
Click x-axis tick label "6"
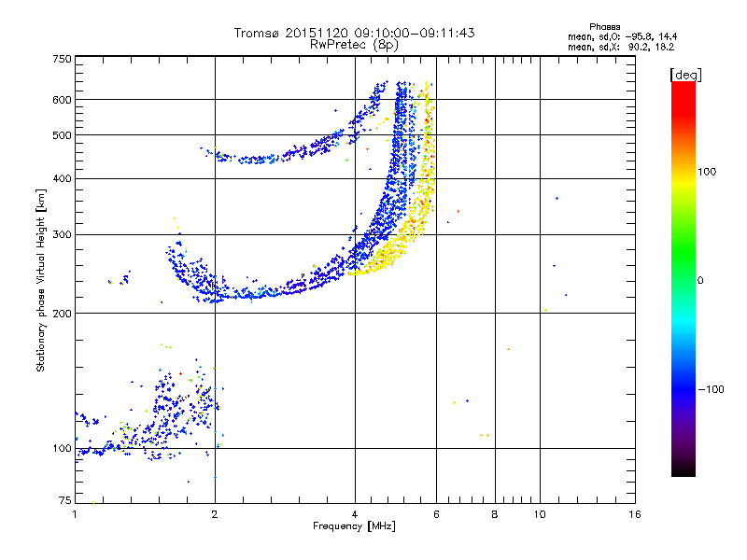point(436,514)
